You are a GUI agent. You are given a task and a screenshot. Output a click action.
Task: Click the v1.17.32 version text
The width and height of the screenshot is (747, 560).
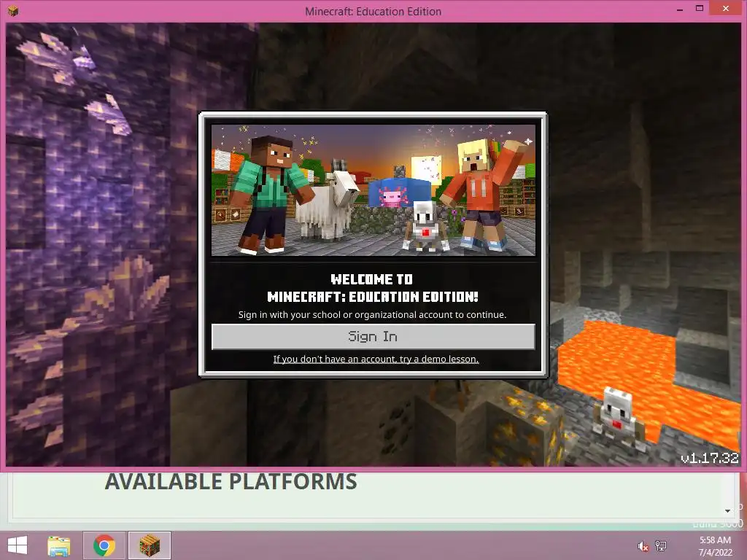click(709, 458)
